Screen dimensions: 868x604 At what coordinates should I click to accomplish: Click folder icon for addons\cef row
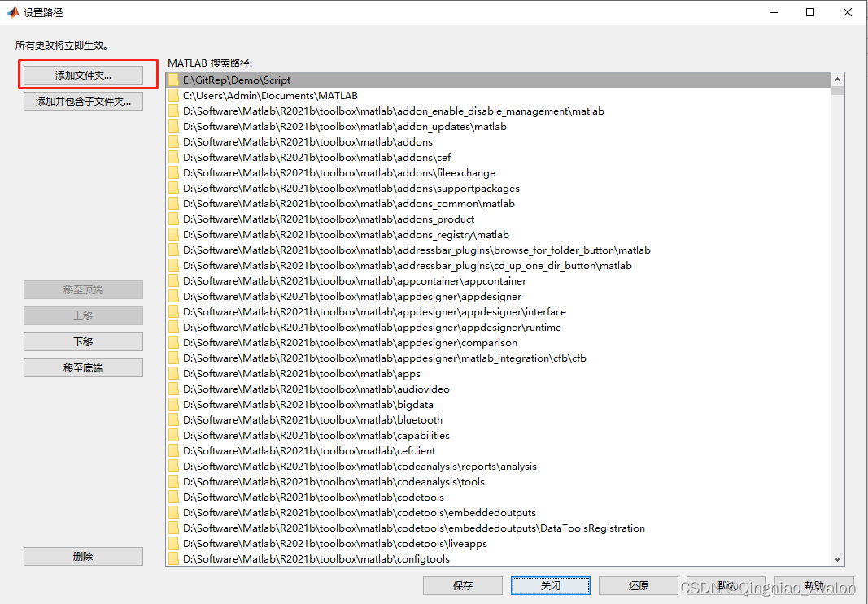174,158
